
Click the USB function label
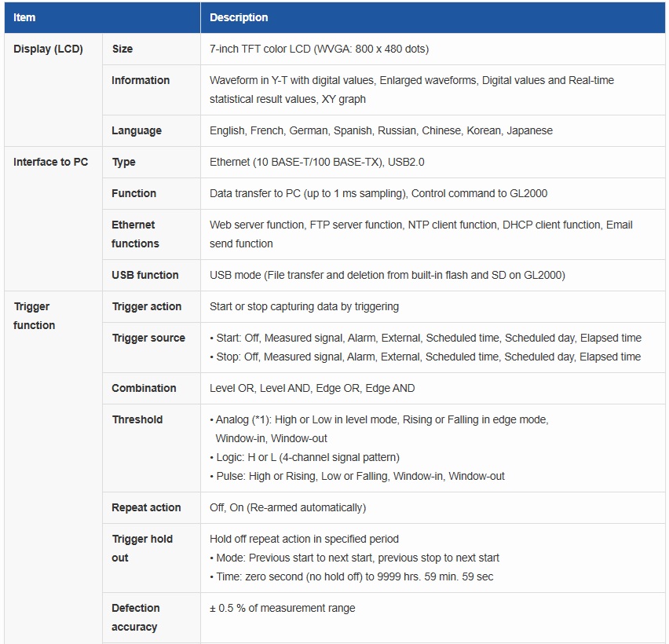click(145, 275)
